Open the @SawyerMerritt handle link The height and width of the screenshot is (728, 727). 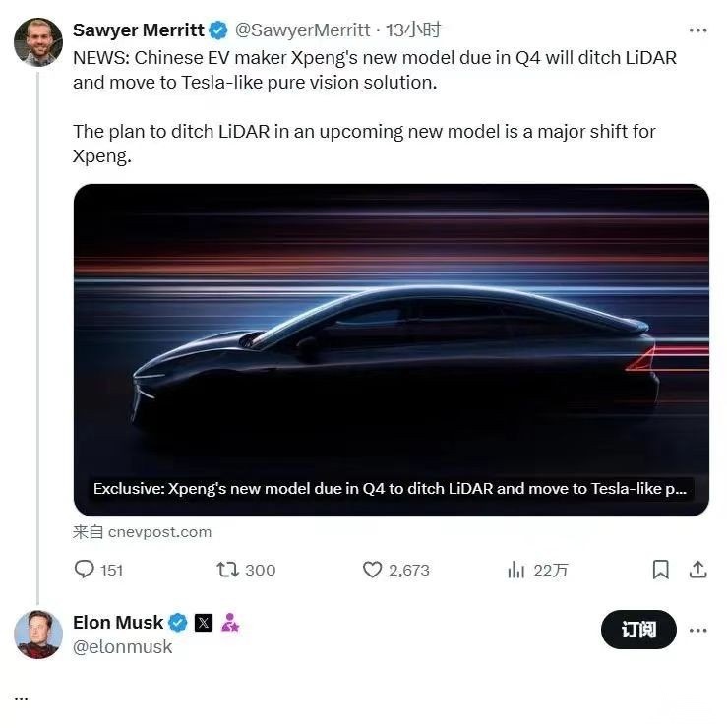[303, 30]
